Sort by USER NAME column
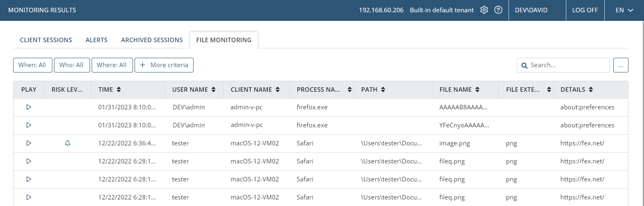 pyautogui.click(x=213, y=89)
